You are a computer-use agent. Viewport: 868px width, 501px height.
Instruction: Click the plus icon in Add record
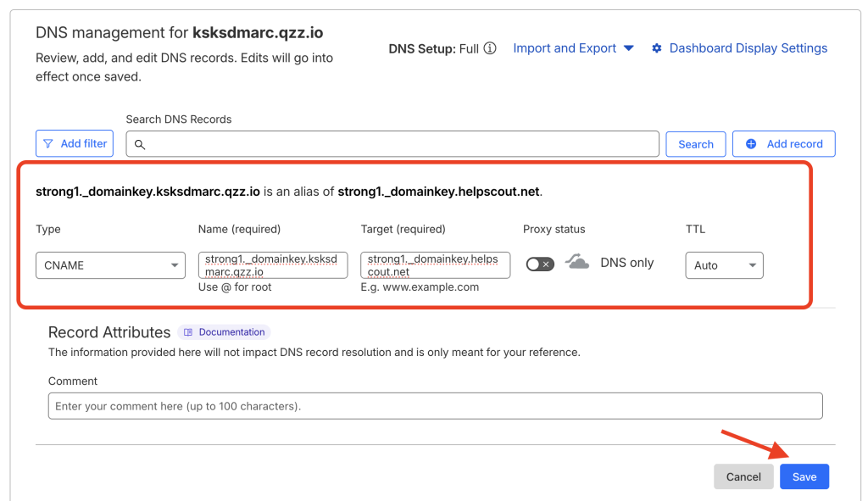point(750,144)
